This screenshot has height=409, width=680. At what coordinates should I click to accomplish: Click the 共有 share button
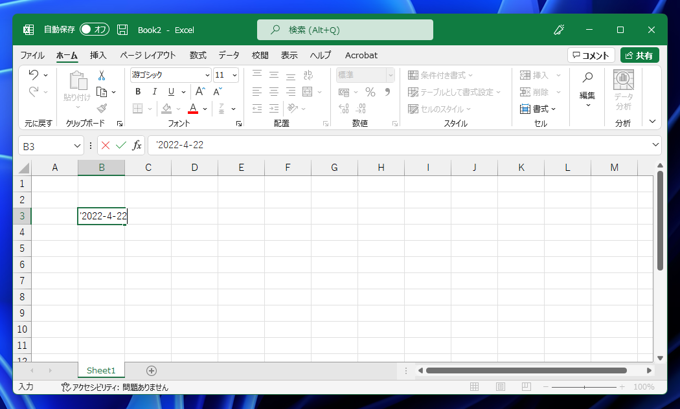point(639,56)
